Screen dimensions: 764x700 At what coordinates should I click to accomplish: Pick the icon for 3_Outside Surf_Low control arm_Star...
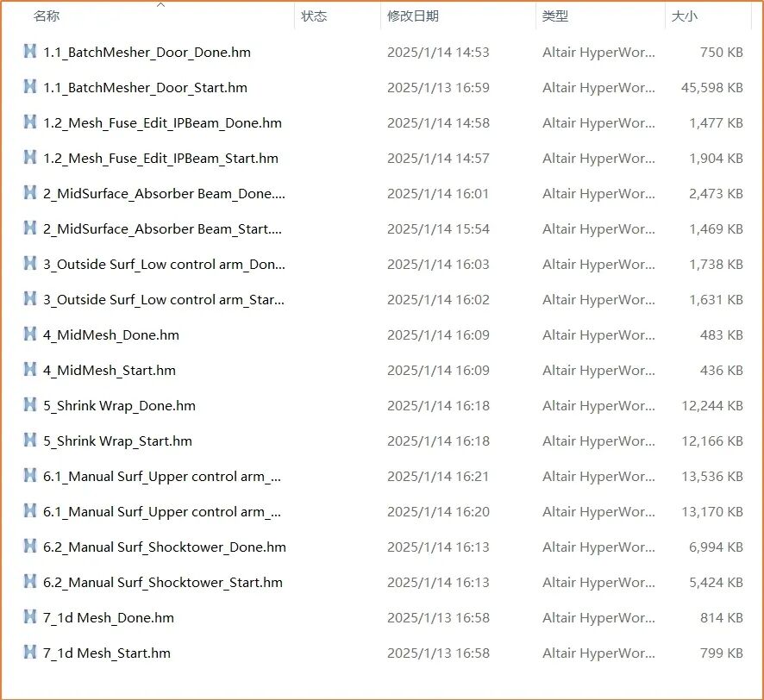[30, 298]
